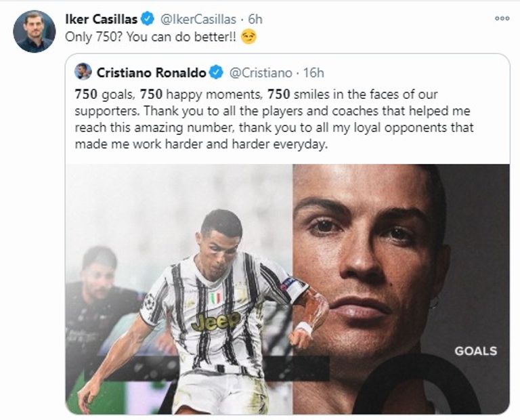This screenshot has height=420, width=520.
Task: Click verified badge beside Cristiano Ronaldo
Action: [x=215, y=72]
